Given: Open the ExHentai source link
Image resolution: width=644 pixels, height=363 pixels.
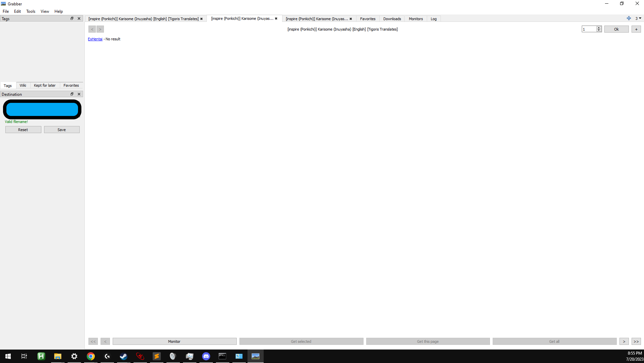Looking at the screenshot, I should pyautogui.click(x=95, y=39).
